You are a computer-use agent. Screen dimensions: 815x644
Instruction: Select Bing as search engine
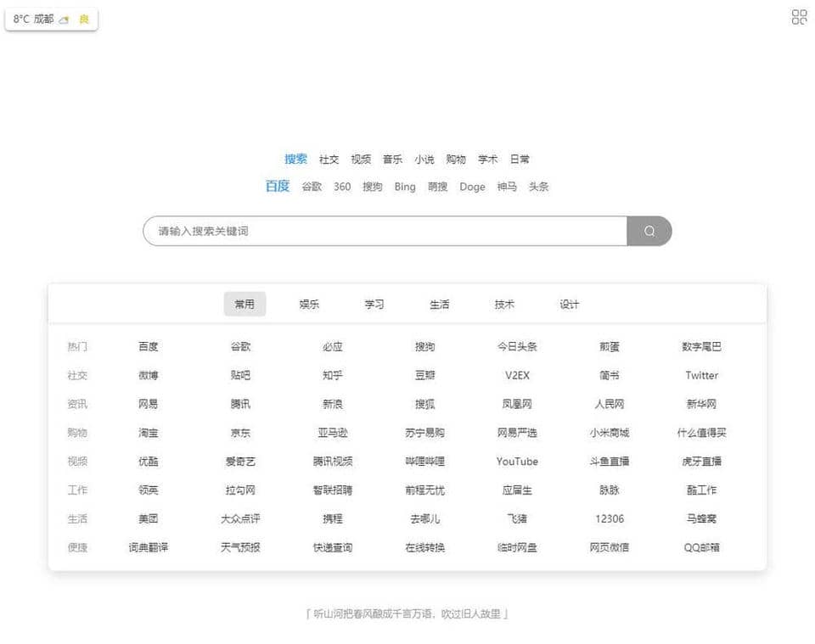(405, 187)
